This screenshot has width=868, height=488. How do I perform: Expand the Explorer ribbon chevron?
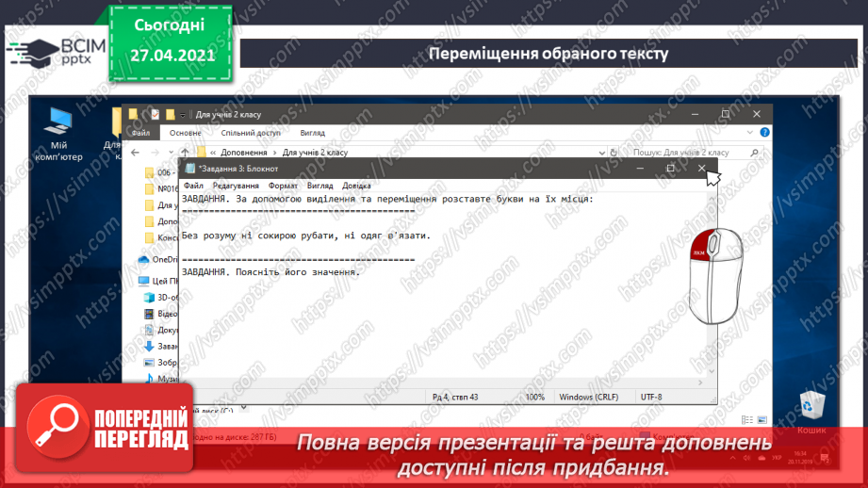click(749, 132)
